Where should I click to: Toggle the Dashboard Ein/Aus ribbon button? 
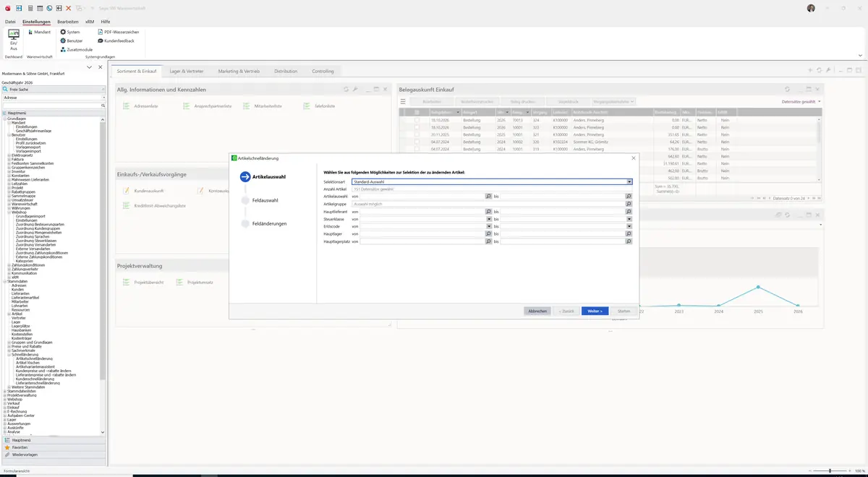[14, 39]
